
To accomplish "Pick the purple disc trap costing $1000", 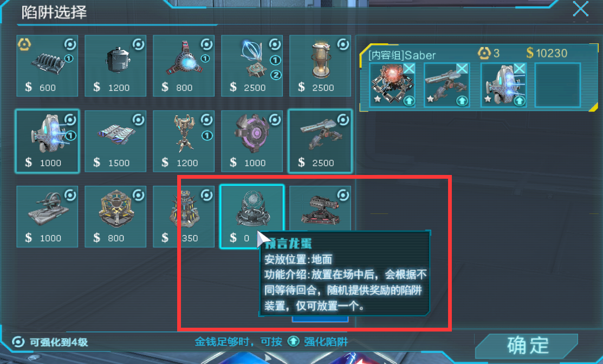I will 252,141.
